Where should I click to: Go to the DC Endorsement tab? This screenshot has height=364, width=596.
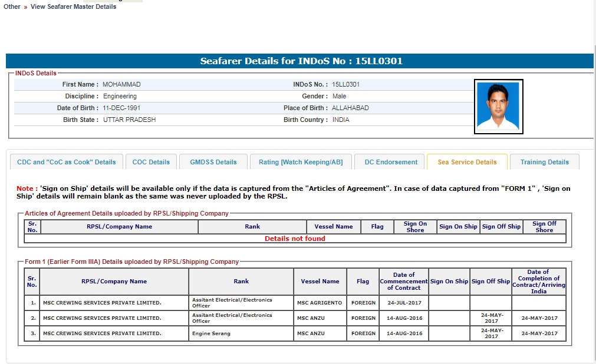391,162
